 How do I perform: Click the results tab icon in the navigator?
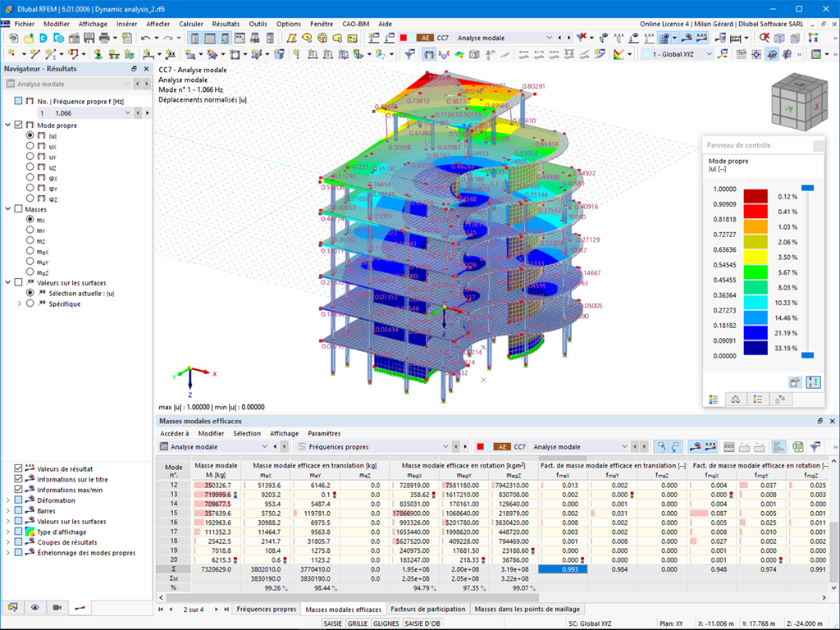click(x=80, y=608)
